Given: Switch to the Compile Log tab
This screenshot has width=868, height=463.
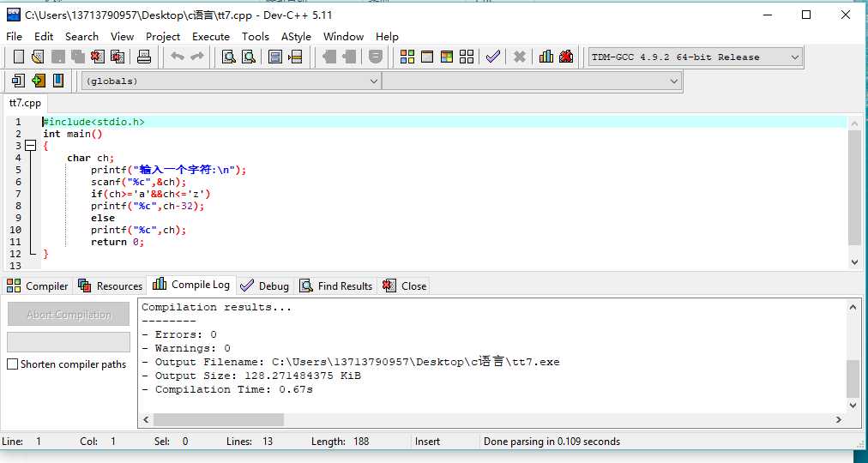Looking at the screenshot, I should 191,285.
